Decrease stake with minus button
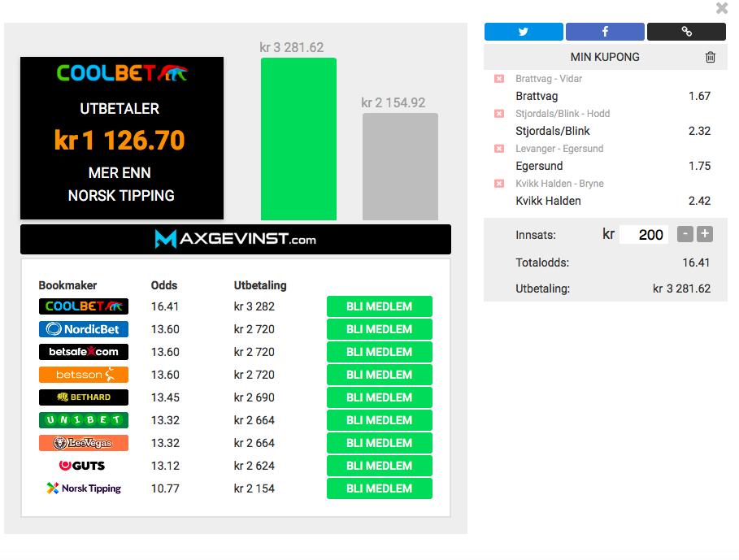 (x=685, y=234)
